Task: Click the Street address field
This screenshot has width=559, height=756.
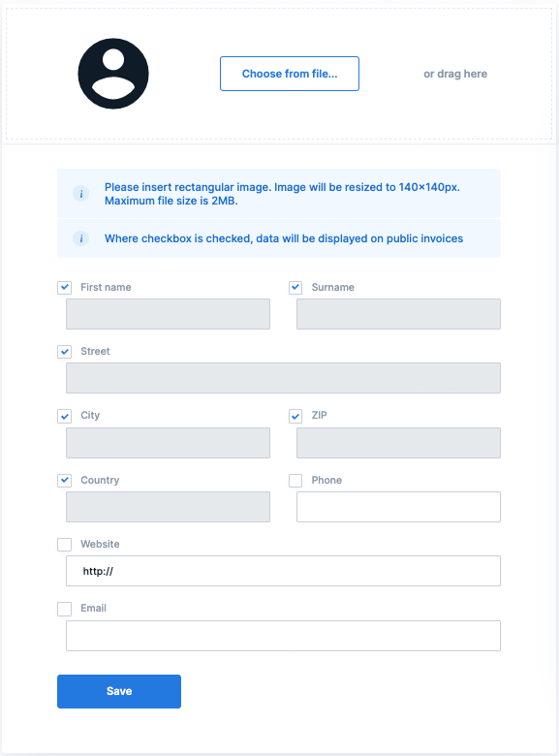Action: 283,378
